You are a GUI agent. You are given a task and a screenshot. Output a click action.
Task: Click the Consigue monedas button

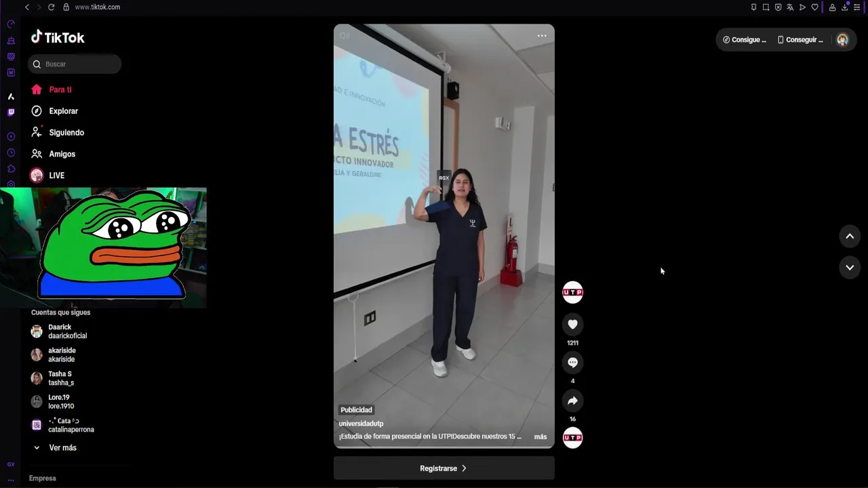point(745,40)
